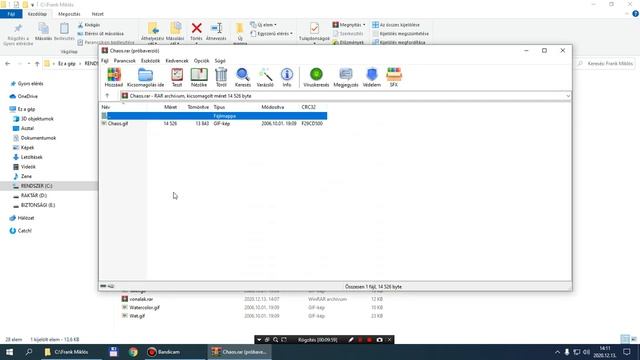Click Az összes kijelölése in ribbon

[x=396, y=25]
